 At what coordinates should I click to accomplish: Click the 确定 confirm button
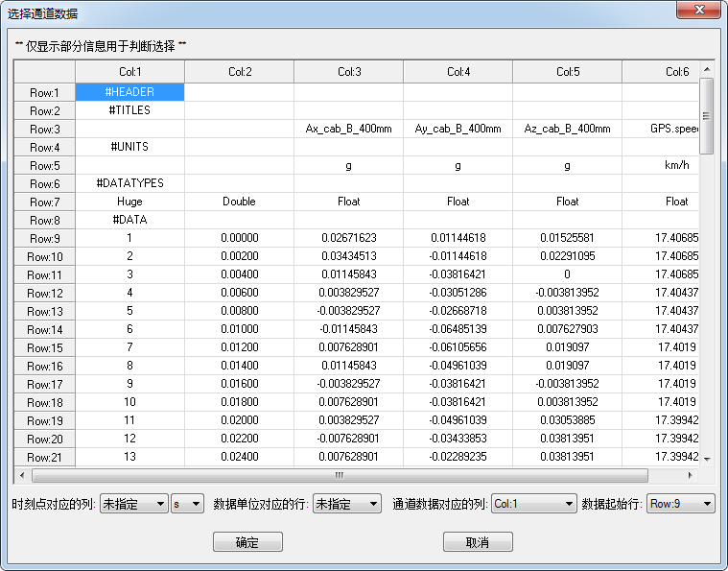[247, 542]
